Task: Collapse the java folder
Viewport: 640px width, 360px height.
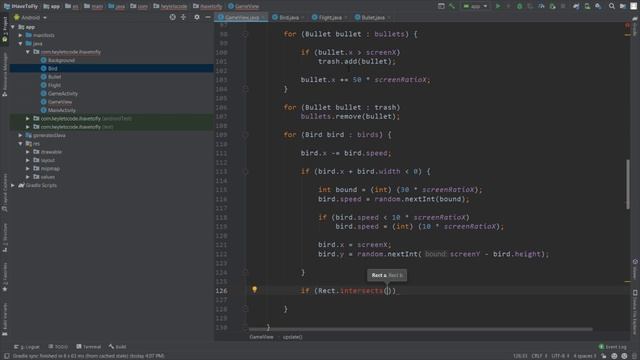Action: point(20,44)
